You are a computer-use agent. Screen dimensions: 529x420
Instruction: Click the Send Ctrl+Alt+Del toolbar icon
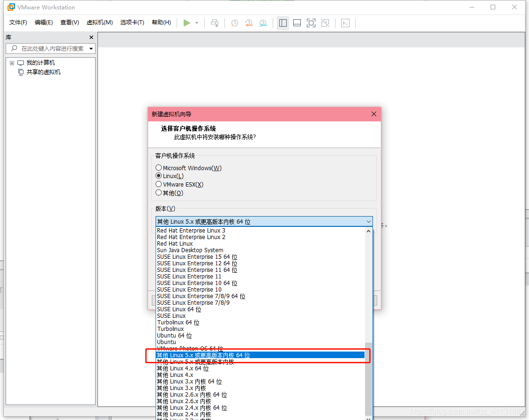[x=215, y=23]
